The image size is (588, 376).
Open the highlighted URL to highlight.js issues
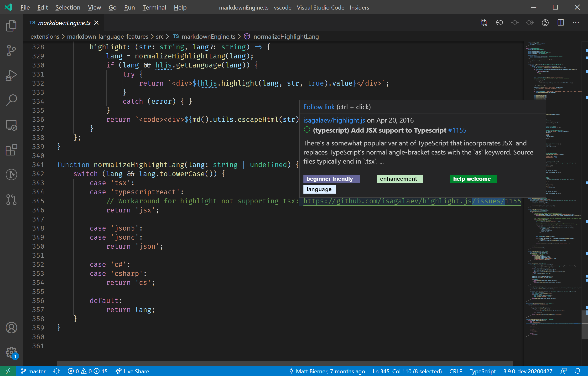pyautogui.click(x=411, y=201)
